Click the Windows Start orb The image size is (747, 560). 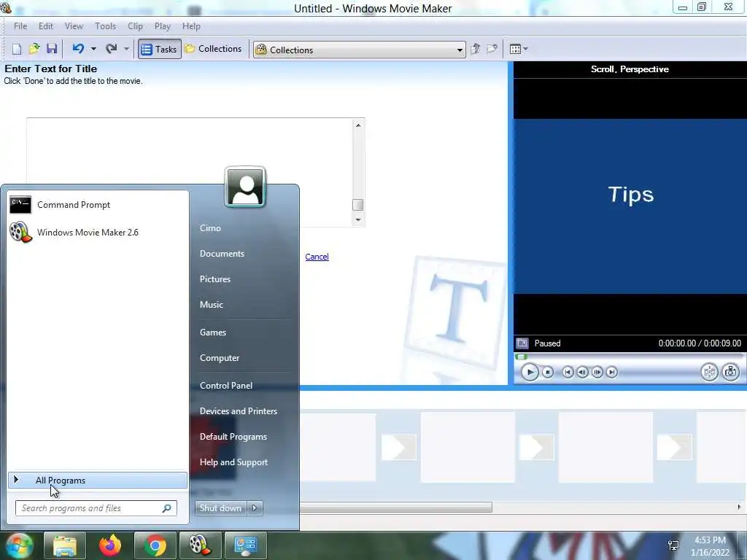tap(20, 545)
